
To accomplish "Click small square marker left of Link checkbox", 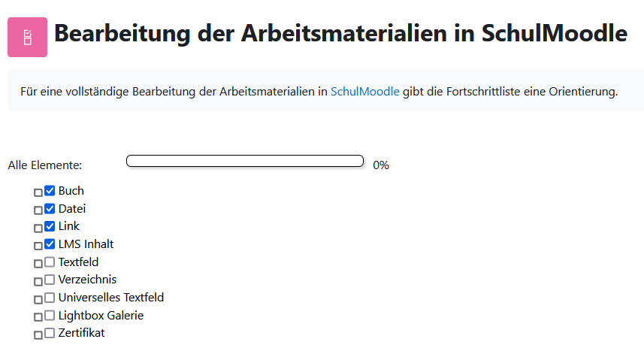I will tap(38, 228).
